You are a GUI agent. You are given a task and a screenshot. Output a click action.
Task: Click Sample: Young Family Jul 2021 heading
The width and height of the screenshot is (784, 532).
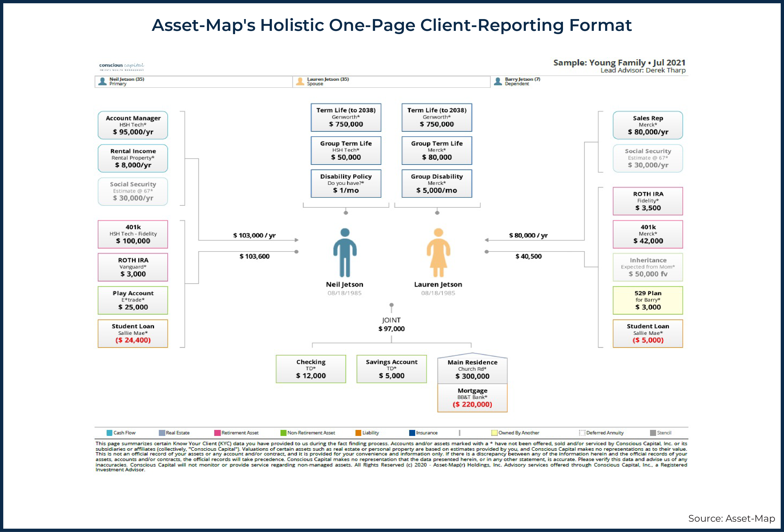tap(619, 62)
